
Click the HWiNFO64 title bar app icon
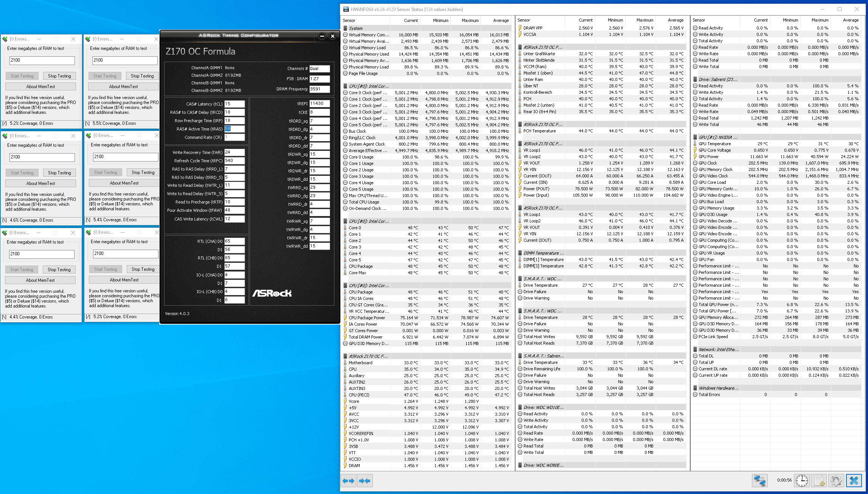[x=346, y=9]
